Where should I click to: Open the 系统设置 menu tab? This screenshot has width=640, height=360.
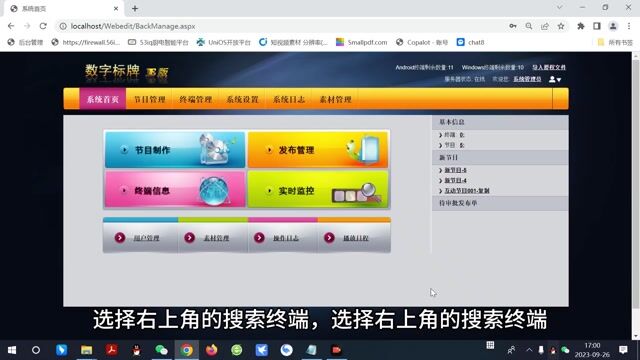click(242, 99)
